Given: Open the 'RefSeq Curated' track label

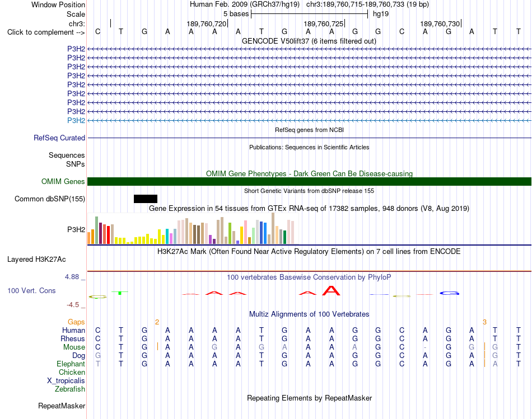Looking at the screenshot, I should (x=59, y=138).
